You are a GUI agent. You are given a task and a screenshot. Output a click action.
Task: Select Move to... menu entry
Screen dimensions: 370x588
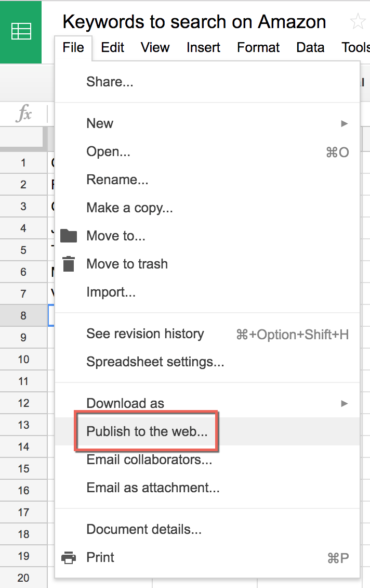pyautogui.click(x=207, y=236)
